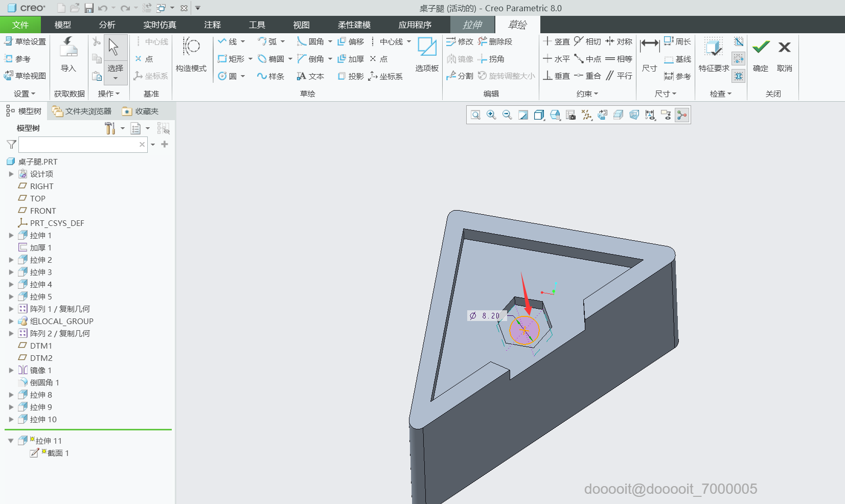This screenshot has width=845, height=504.
Task: Toggle 构造模式 construction mode
Action: 191,55
